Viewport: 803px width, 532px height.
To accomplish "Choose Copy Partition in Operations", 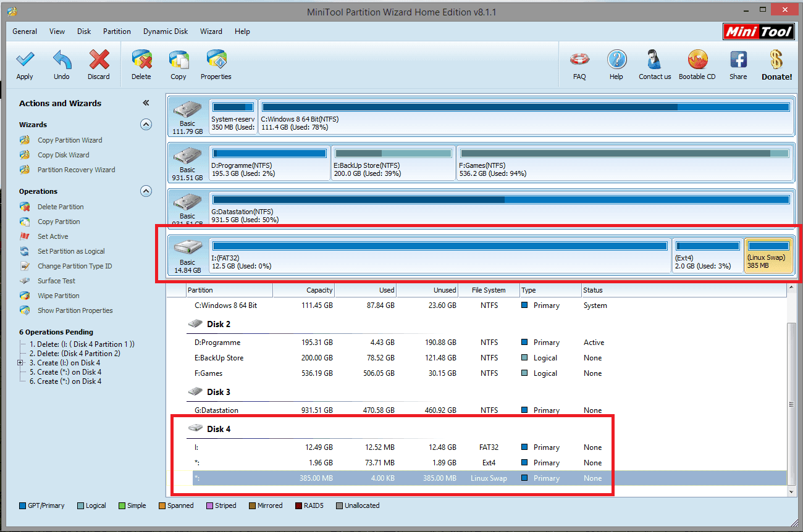I will [59, 222].
